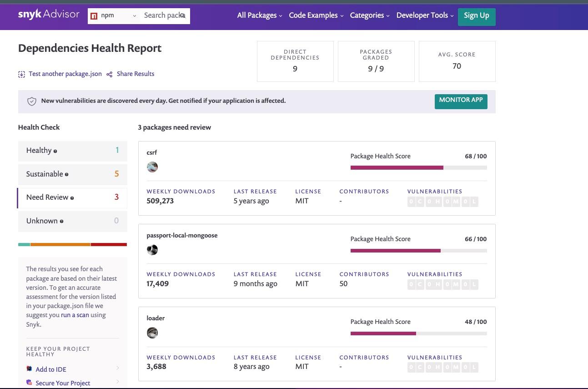
Task: Click the Avg. Score stat card
Action: [x=457, y=61]
